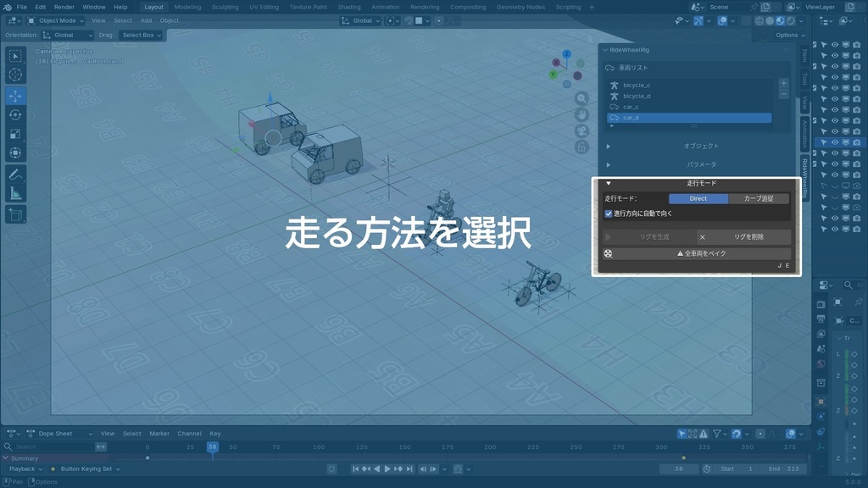Select the Measure tool

click(15, 194)
